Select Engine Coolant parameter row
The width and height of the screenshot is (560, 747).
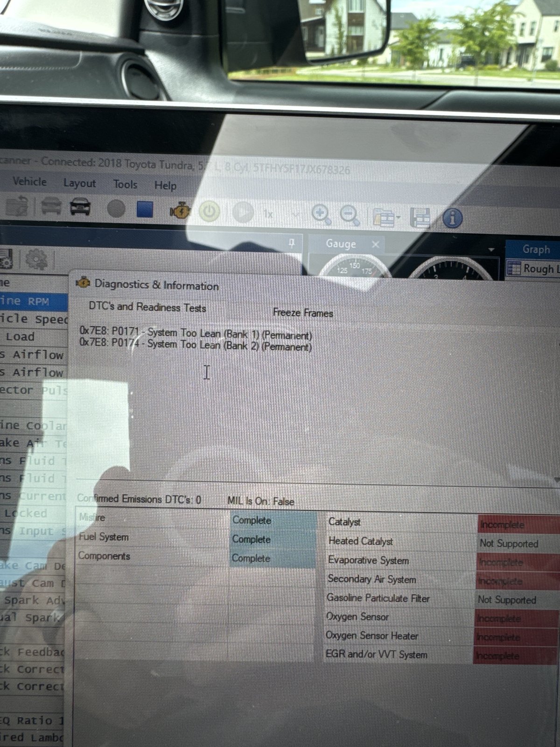34,425
